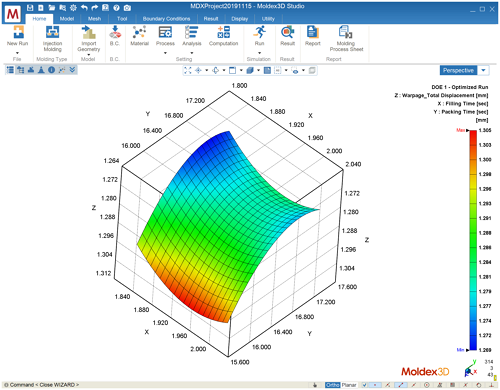The image size is (500, 390).
Task: Switch to the Display tab
Action: click(240, 19)
